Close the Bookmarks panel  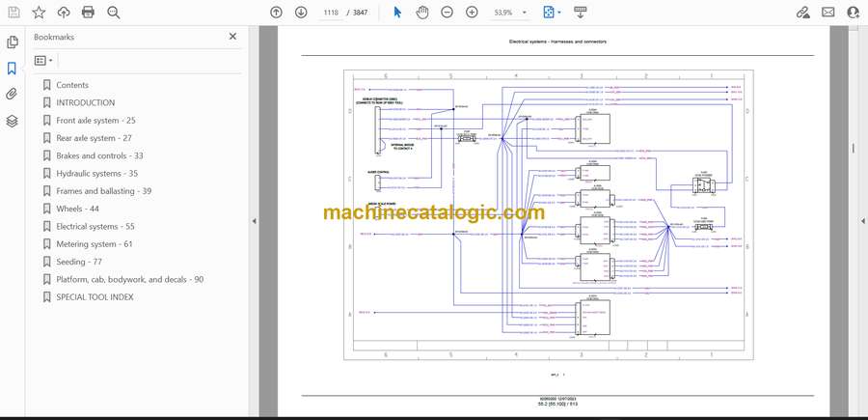tap(232, 36)
